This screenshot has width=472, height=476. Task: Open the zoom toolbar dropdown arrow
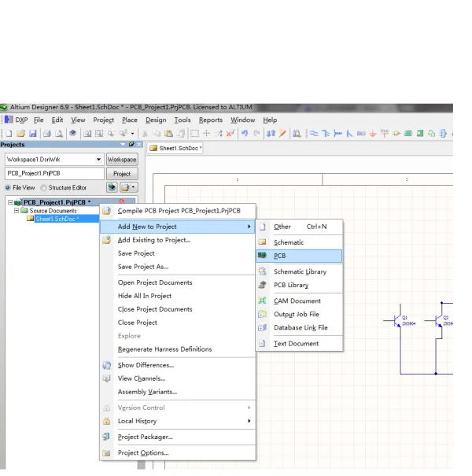pos(133,134)
